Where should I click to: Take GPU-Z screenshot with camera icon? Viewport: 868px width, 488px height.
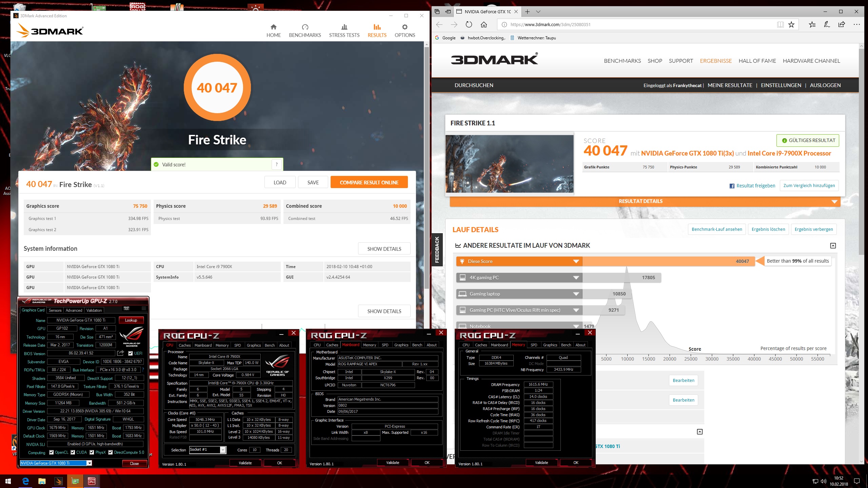(x=126, y=308)
